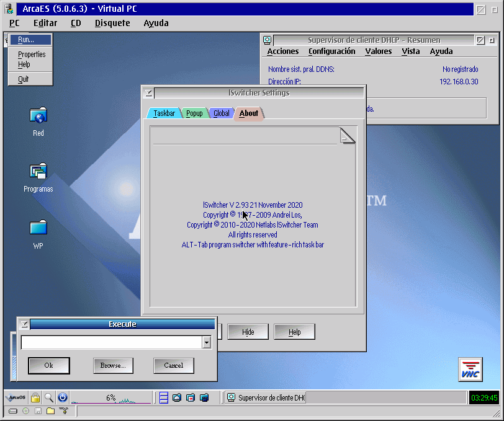Open Valores menu in DHCP Supervisor window

click(x=379, y=51)
